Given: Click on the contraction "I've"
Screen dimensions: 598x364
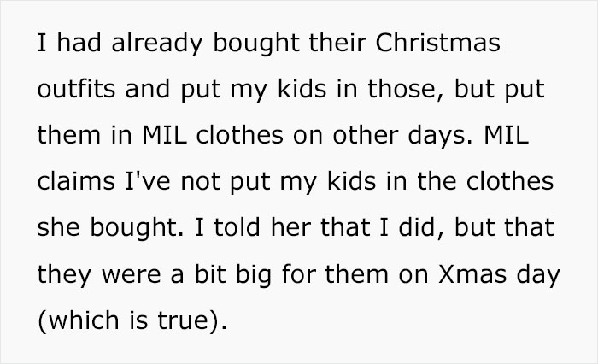Looking at the screenshot, I should coord(148,181).
